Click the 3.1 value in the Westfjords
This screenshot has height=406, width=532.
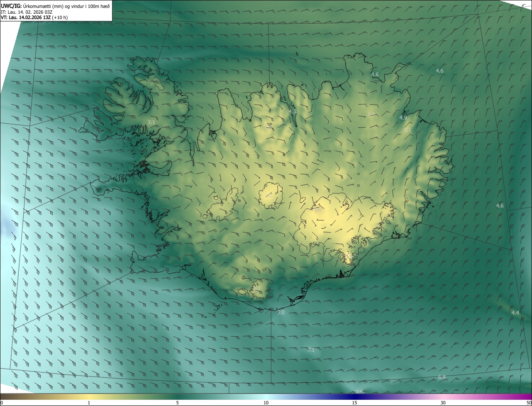[x=151, y=122]
